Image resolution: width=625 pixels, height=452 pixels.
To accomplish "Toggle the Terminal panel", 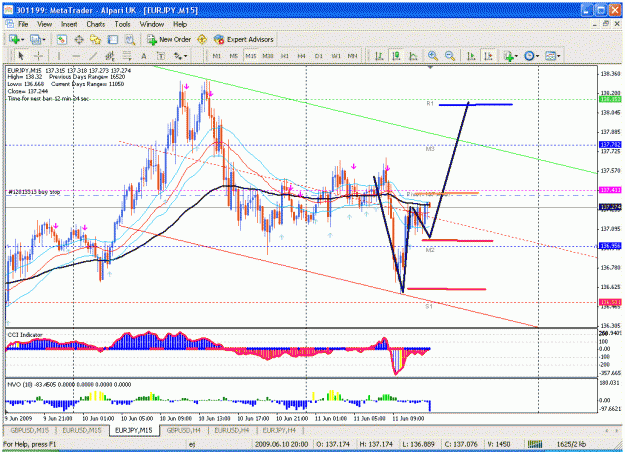I will click(113, 39).
